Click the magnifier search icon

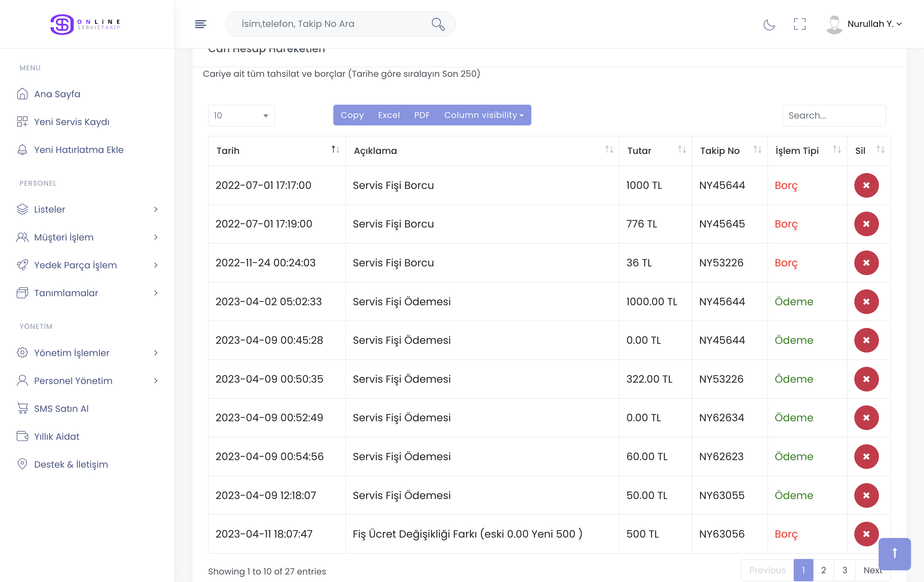pos(437,24)
